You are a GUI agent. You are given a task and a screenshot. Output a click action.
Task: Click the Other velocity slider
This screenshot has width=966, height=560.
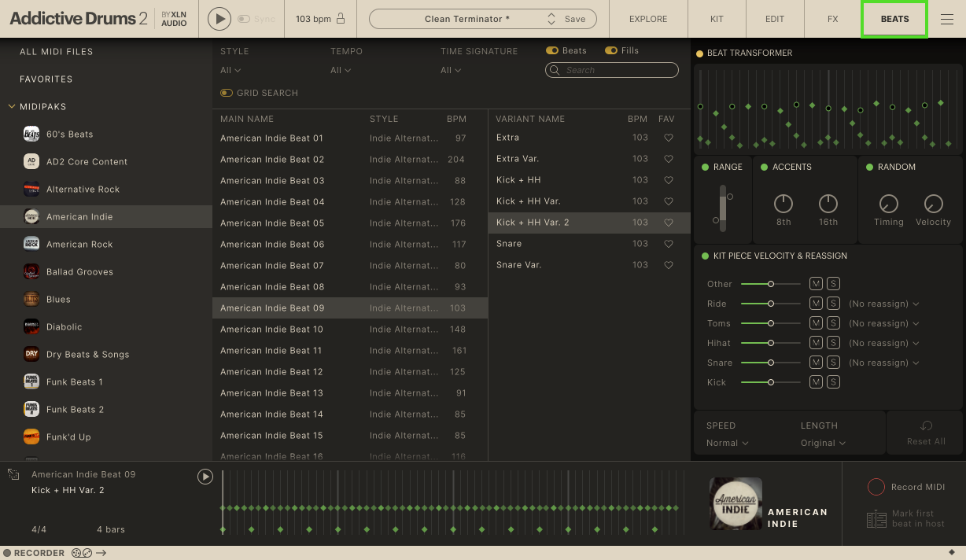pyautogui.click(x=771, y=284)
